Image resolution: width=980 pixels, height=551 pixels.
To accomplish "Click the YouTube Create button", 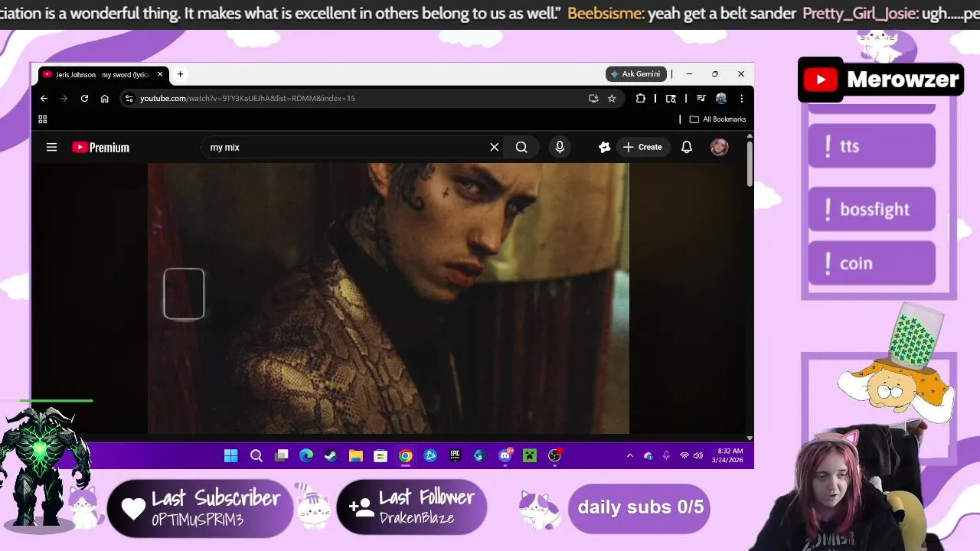I will pyautogui.click(x=642, y=147).
